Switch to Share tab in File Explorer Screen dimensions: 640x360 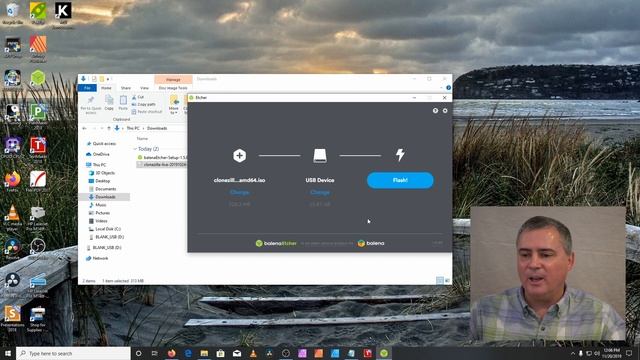tap(126, 88)
